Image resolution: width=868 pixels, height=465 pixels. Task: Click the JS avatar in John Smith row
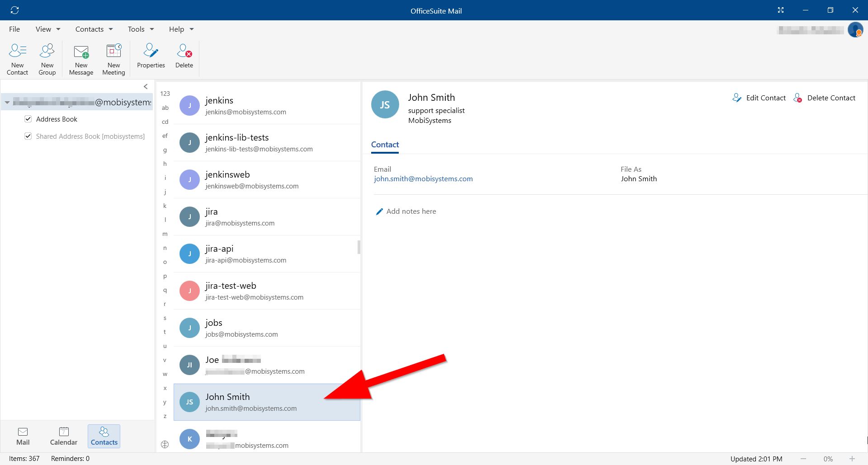(x=189, y=402)
